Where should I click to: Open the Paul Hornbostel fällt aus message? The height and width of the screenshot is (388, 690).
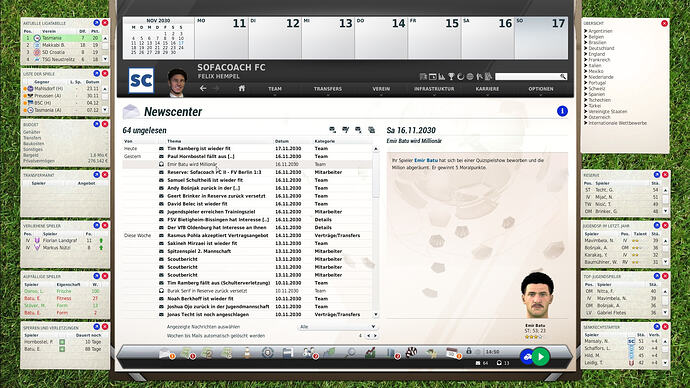tap(201, 156)
